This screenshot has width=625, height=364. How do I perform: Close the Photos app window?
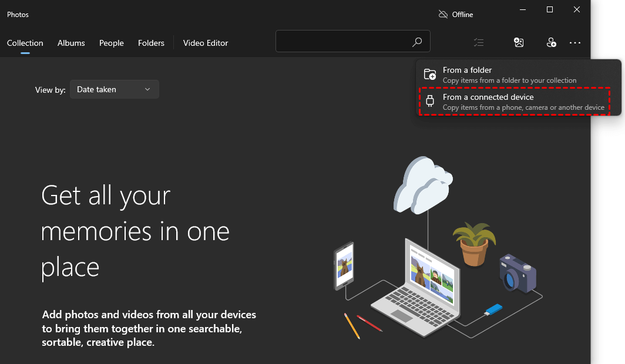(x=577, y=9)
